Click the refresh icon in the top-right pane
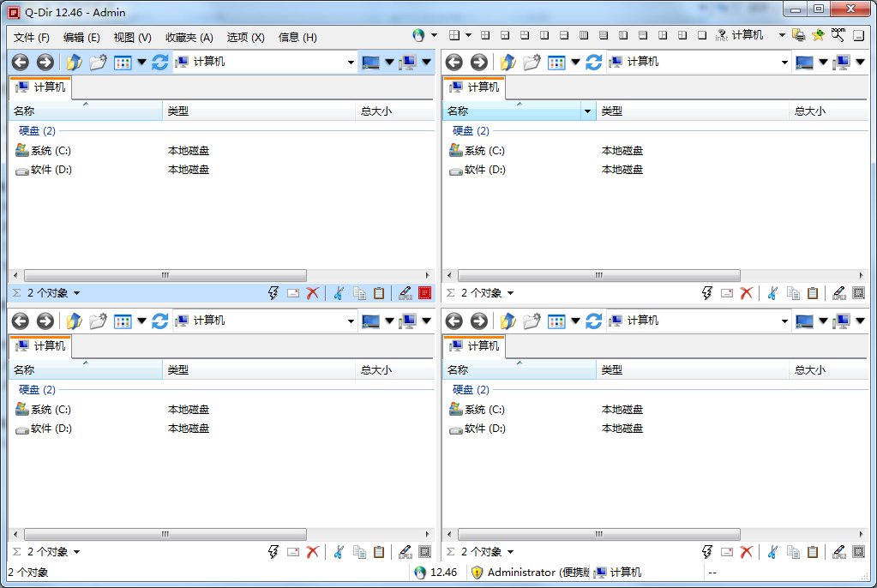877x588 pixels. (594, 62)
